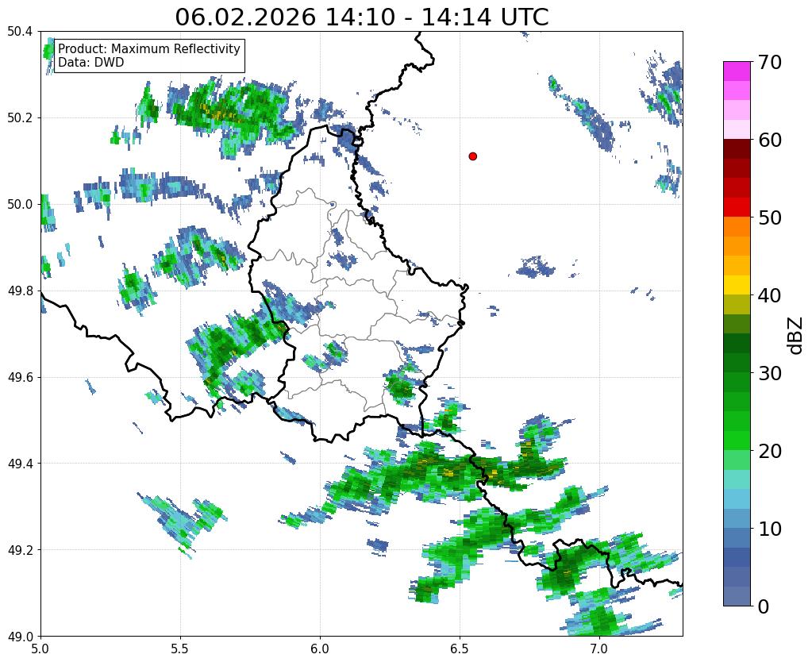Image resolution: width=812 pixels, height=662 pixels.
Task: Click the longitude axis label 6.0
Action: click(320, 649)
